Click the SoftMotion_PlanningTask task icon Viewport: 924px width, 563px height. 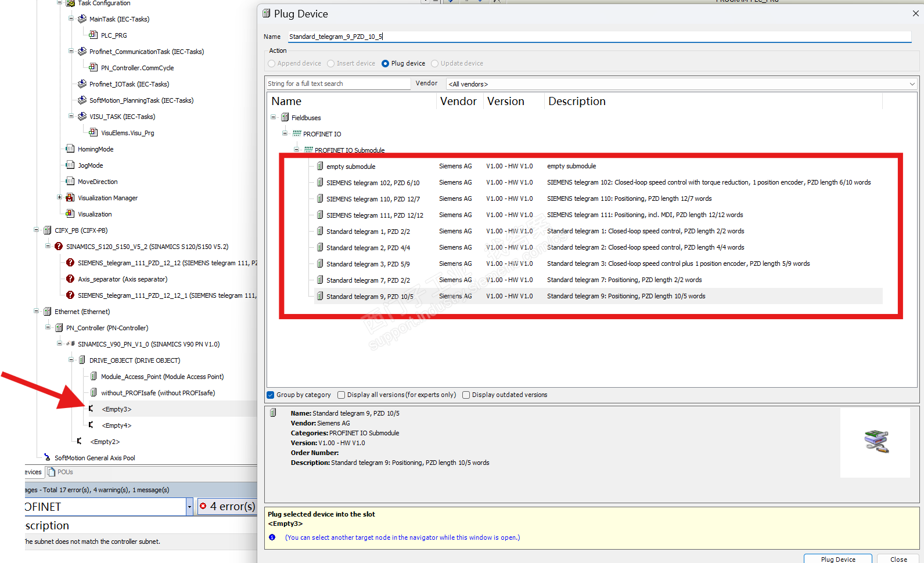point(82,100)
